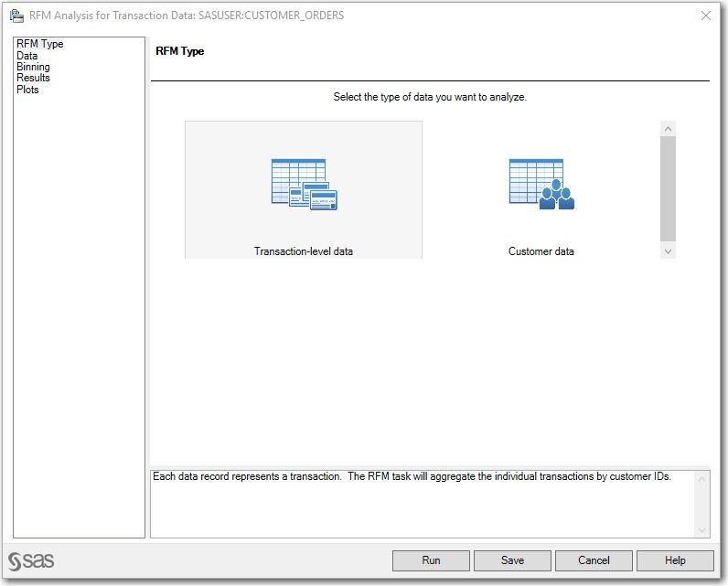Open Help for the RFM task
Viewport: 728px width, 586px height.
(675, 560)
